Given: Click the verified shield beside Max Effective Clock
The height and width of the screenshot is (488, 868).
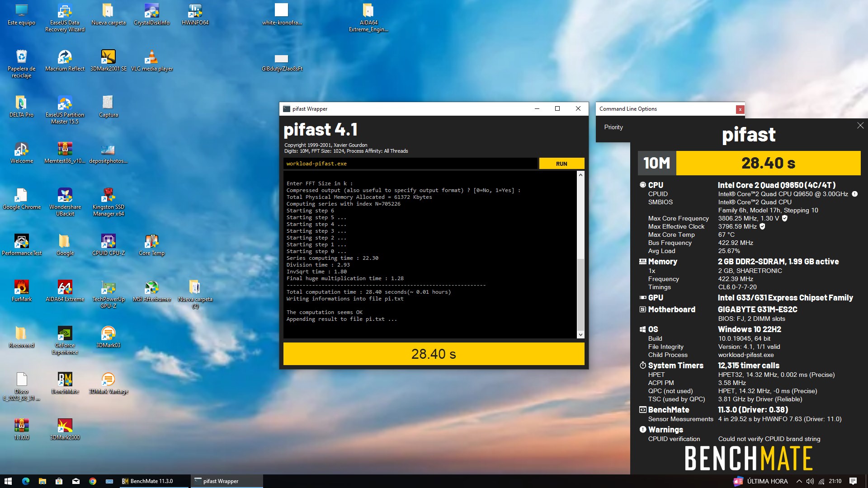Looking at the screenshot, I should (x=762, y=226).
